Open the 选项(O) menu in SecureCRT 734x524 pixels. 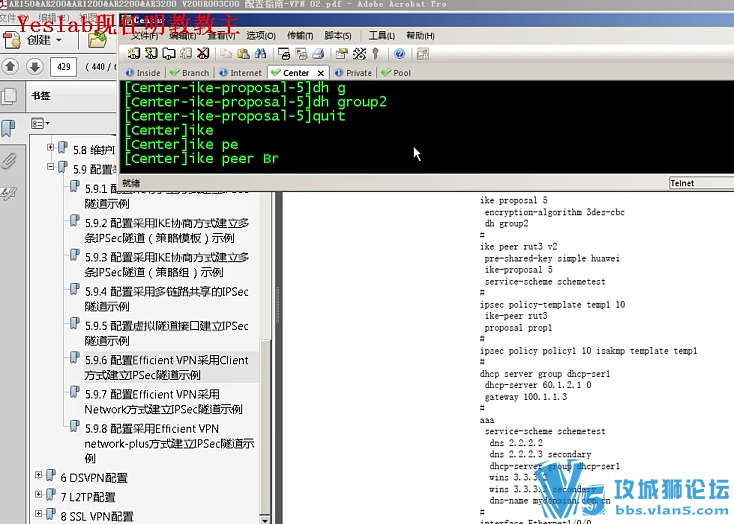tap(261, 36)
